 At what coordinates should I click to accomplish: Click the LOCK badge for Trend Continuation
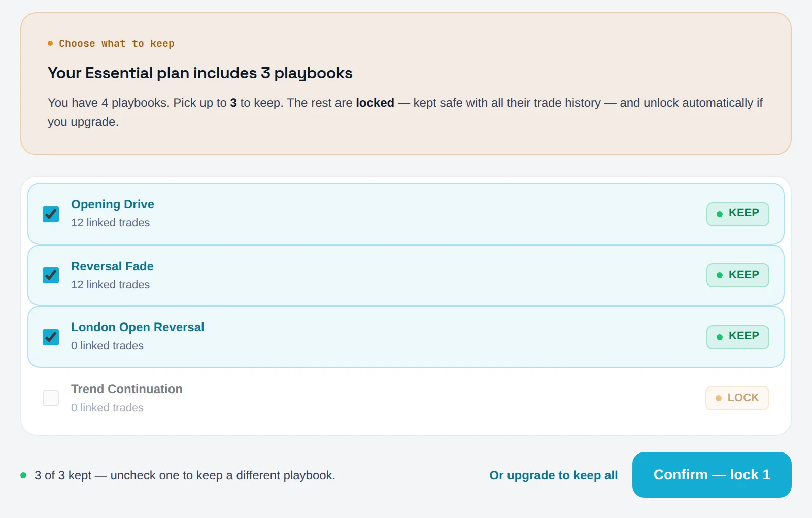pyautogui.click(x=737, y=398)
